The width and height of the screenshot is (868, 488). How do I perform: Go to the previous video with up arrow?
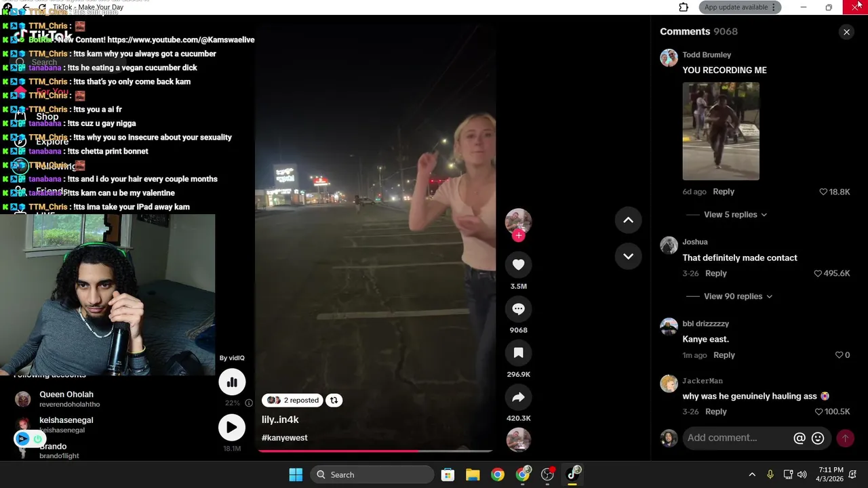pyautogui.click(x=628, y=220)
